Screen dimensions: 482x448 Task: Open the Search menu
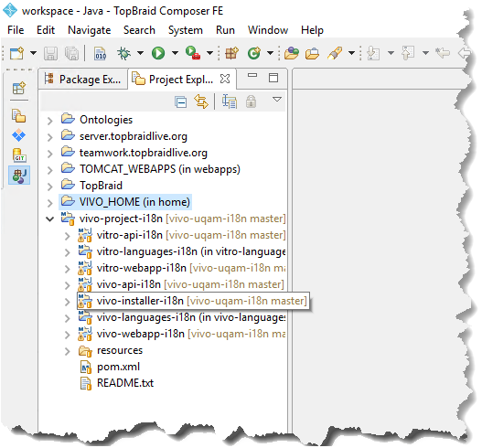[x=139, y=30]
